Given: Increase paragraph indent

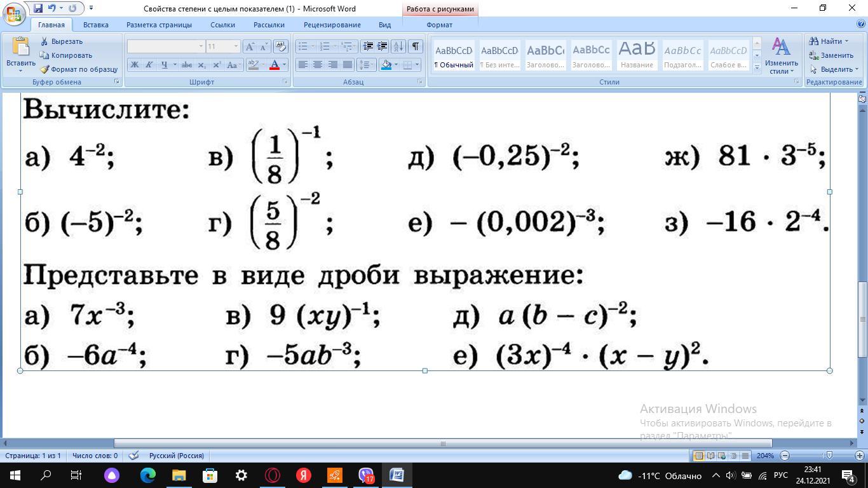Looking at the screenshot, I should [x=383, y=46].
